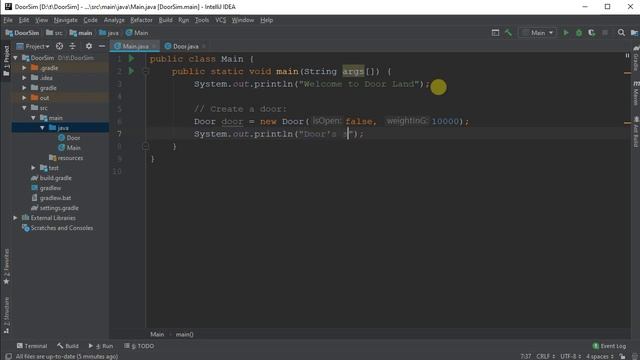Hide the Project panel with minus icon

102,46
